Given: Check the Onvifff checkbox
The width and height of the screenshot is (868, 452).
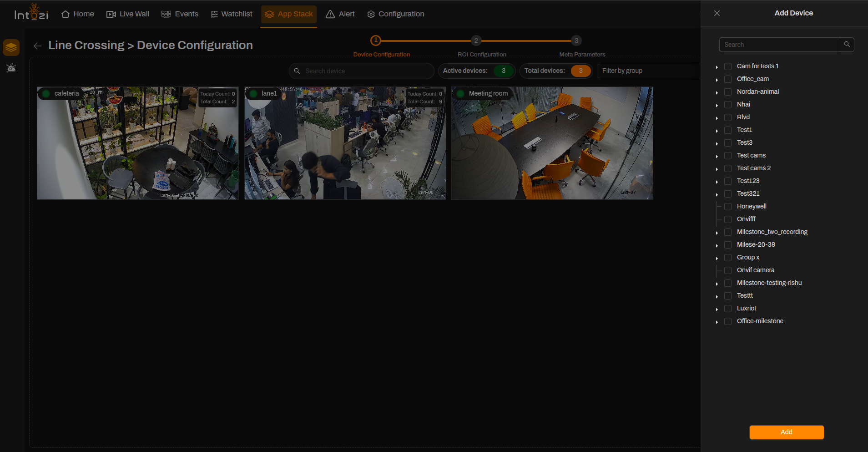Looking at the screenshot, I should 728,219.
